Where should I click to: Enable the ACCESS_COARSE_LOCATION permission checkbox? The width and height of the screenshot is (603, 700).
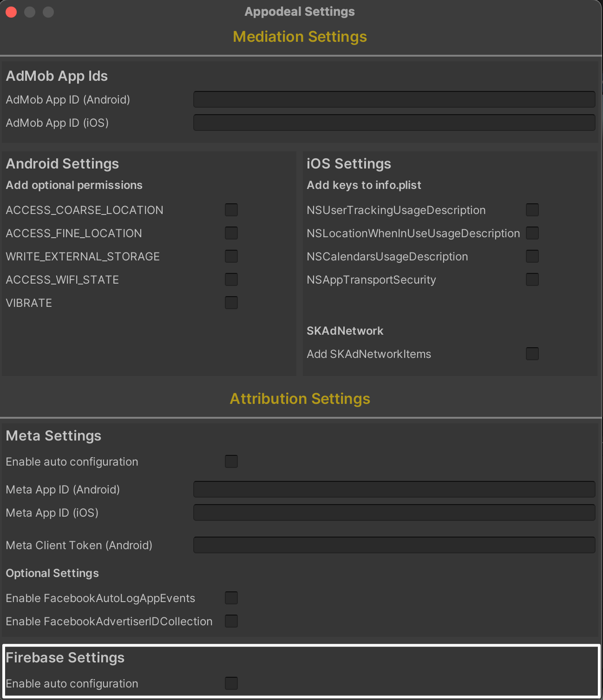[x=231, y=210]
